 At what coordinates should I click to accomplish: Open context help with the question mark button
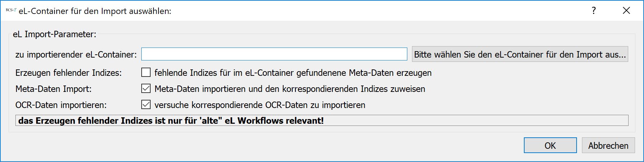tap(594, 11)
